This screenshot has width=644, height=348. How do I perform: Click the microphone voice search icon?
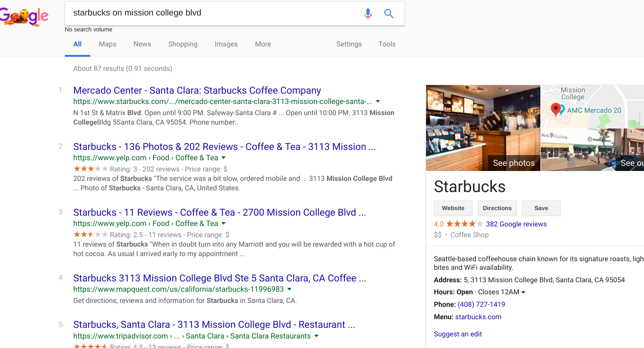coord(368,14)
